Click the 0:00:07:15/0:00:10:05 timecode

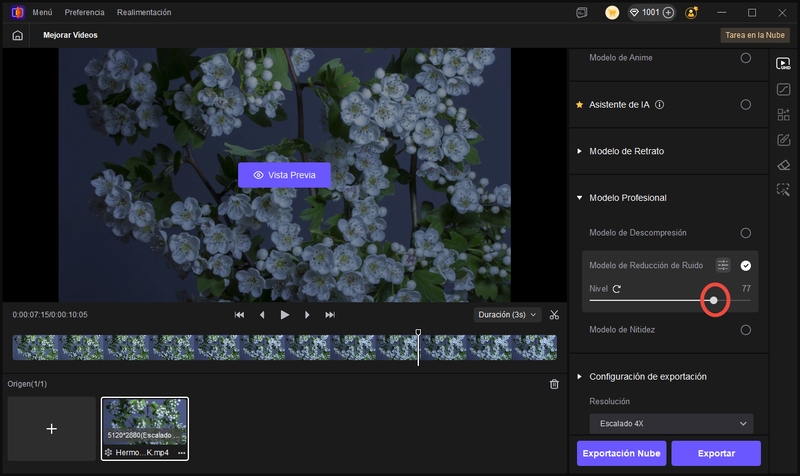(x=50, y=315)
